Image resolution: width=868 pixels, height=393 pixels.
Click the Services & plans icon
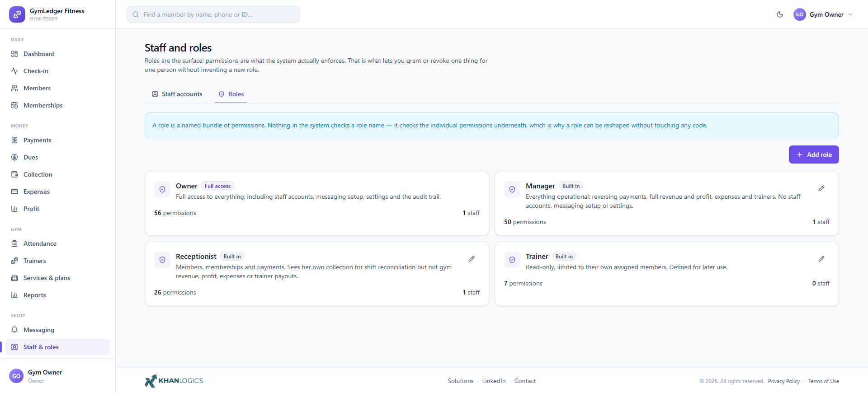click(14, 278)
